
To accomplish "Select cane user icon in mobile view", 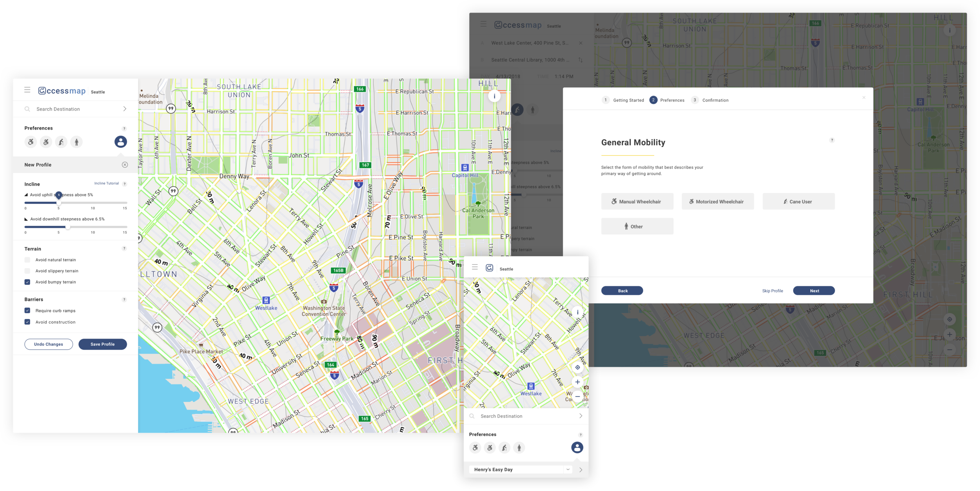I will coord(505,448).
